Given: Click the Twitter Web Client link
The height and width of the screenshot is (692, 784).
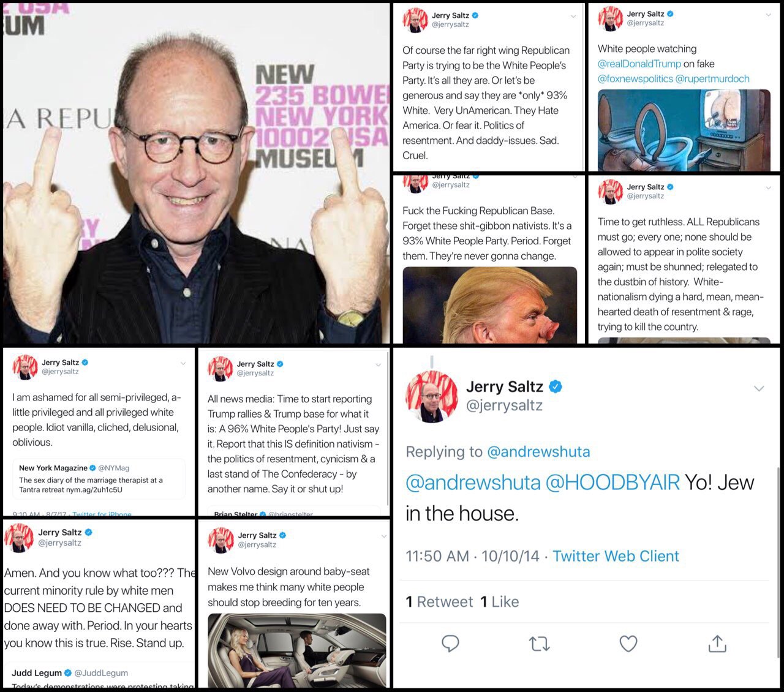Looking at the screenshot, I should click(x=616, y=556).
